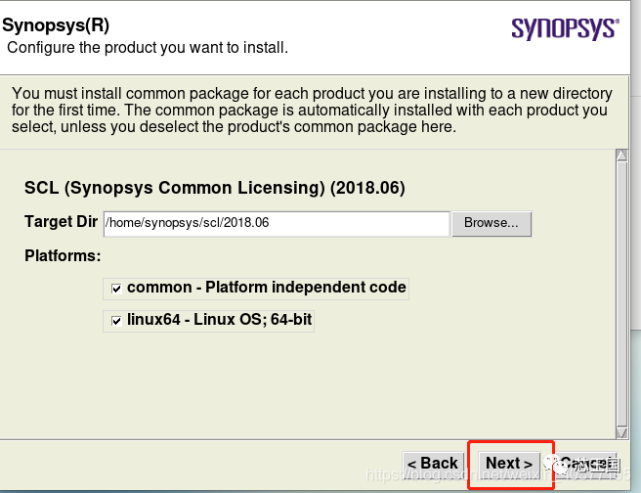Toggle the common platform checkbox

tap(116, 288)
